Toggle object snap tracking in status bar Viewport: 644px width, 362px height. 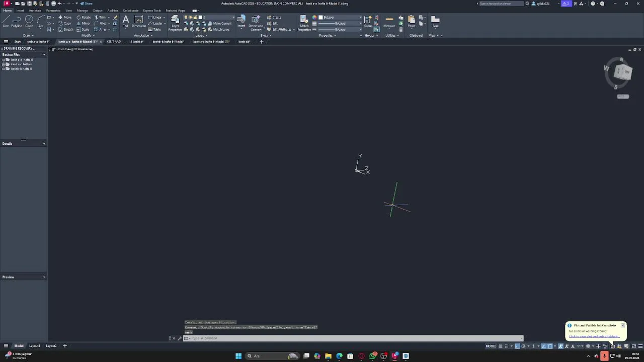click(x=543, y=346)
